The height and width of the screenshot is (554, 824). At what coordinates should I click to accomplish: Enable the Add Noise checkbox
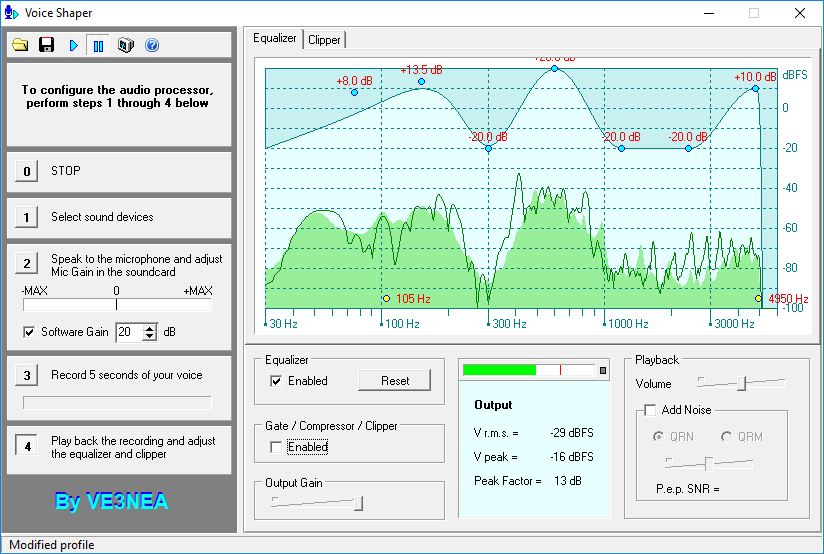coord(651,410)
